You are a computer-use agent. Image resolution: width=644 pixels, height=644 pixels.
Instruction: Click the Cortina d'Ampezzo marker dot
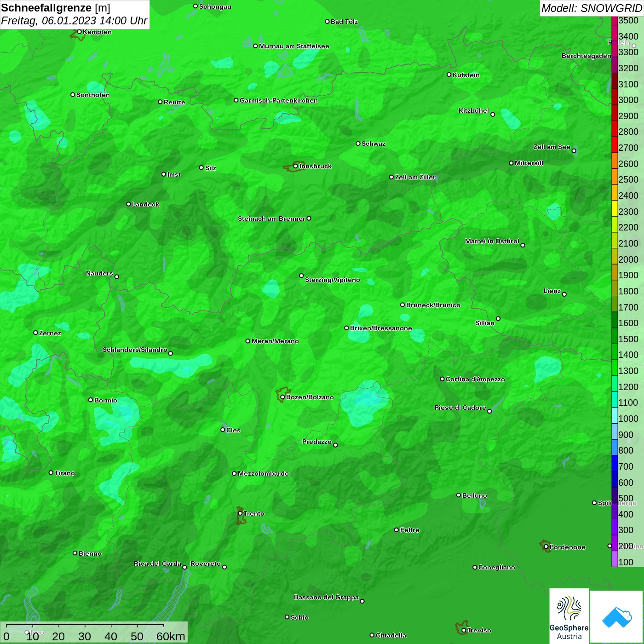click(442, 379)
